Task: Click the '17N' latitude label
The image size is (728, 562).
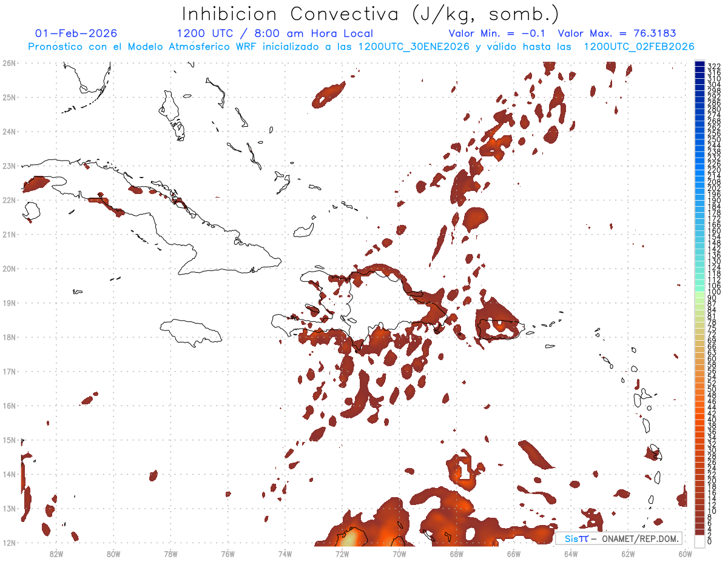Action: click(x=8, y=371)
